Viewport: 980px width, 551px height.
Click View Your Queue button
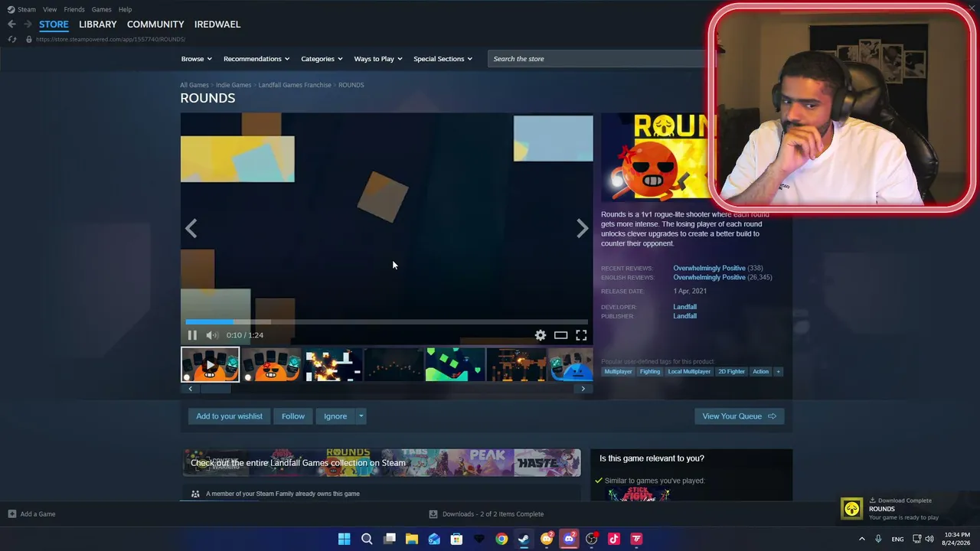coord(739,416)
